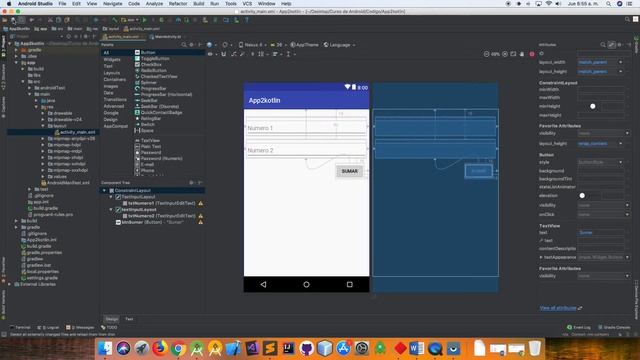Open Microsoft Word from the Dock

417,348
